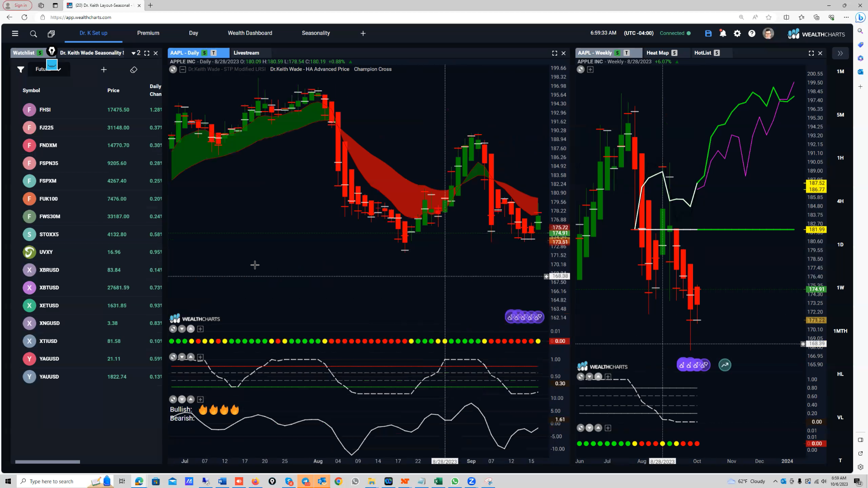This screenshot has height=488, width=868.
Task: Toggle visibility of Bullish/Bearish pane
Action: [173, 399]
